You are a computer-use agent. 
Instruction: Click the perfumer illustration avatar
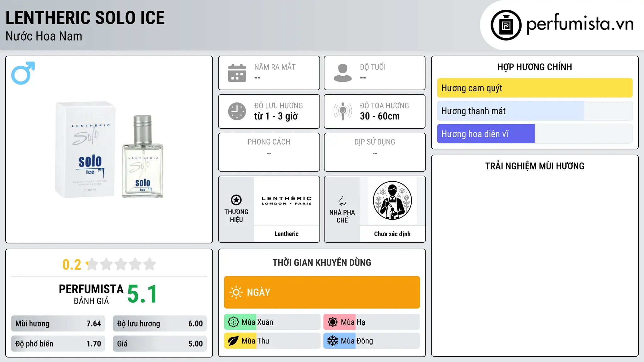click(392, 200)
